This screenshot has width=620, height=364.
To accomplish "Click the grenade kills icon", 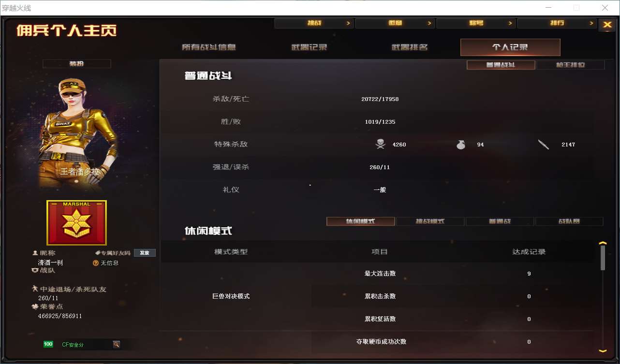I will (461, 144).
